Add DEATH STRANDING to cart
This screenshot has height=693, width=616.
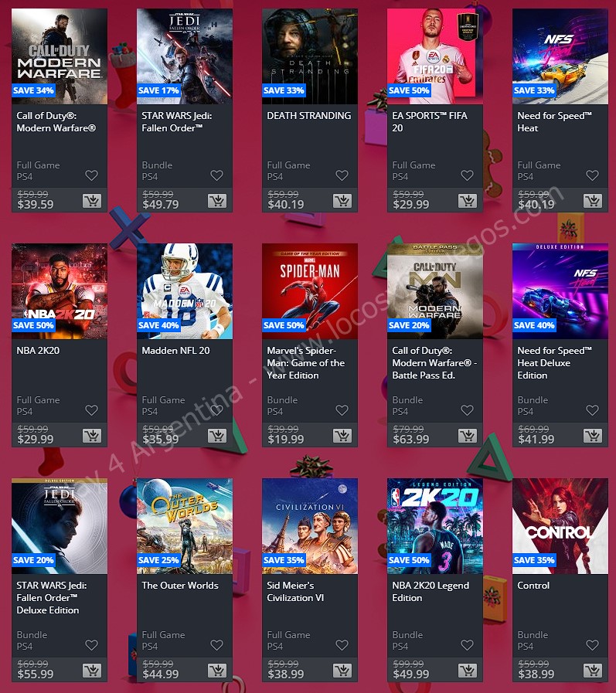click(342, 201)
